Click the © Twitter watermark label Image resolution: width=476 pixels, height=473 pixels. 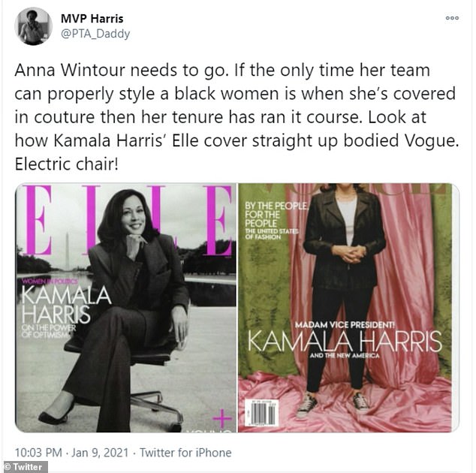point(24,467)
